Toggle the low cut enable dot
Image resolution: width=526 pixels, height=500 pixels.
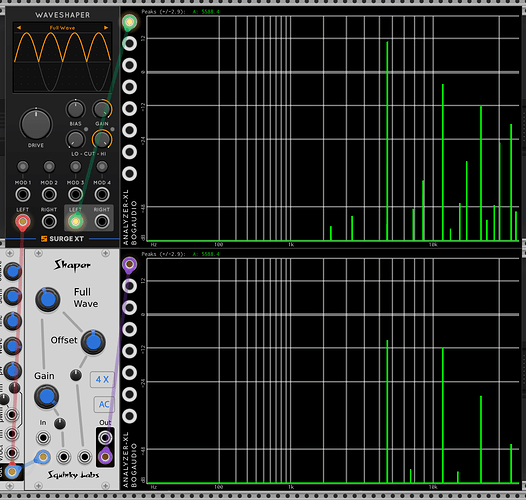86,129
